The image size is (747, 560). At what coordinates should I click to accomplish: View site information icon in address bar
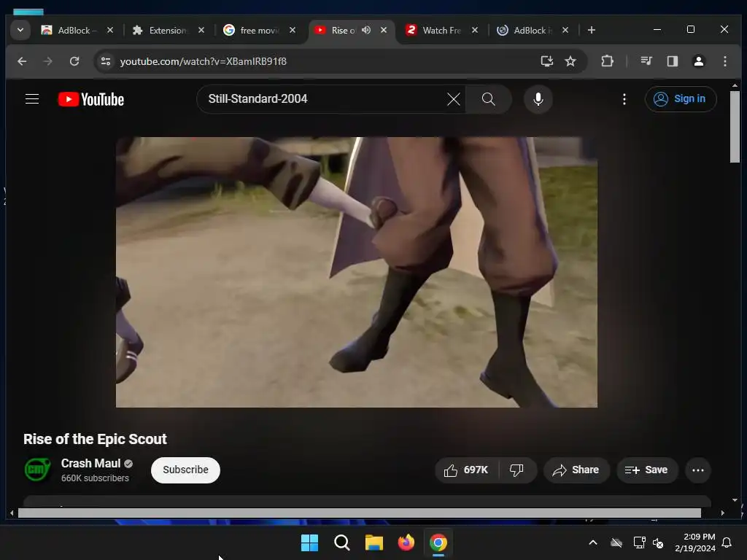pos(106,61)
